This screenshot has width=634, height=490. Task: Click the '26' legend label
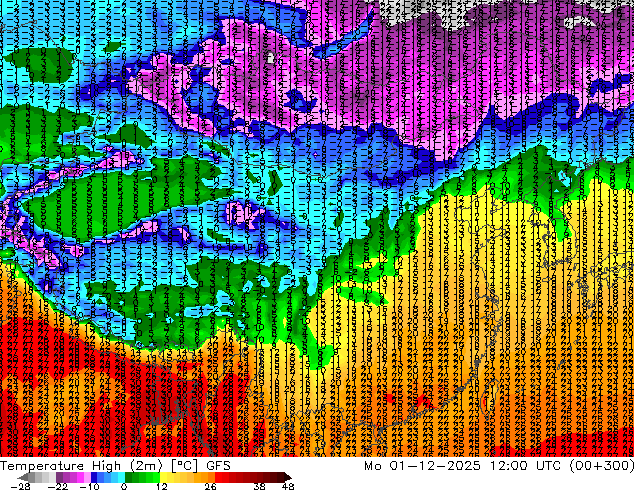tap(210, 486)
